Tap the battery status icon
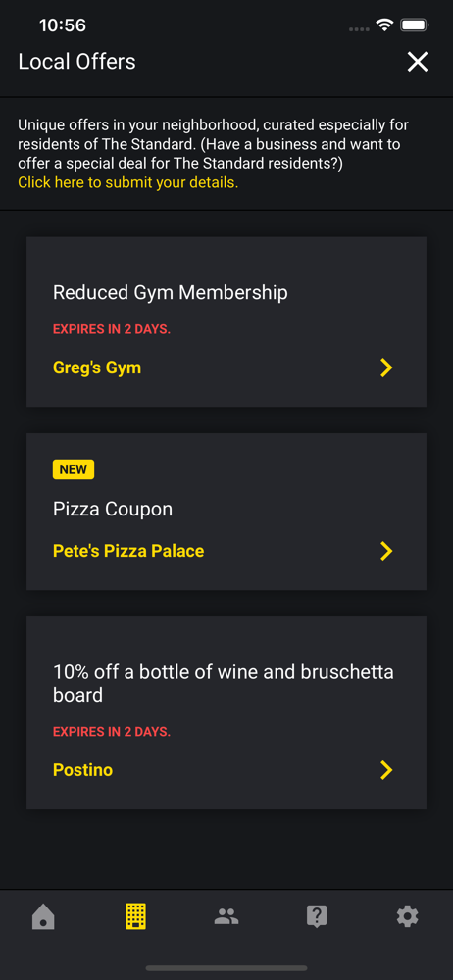453x980 pixels. 414,25
